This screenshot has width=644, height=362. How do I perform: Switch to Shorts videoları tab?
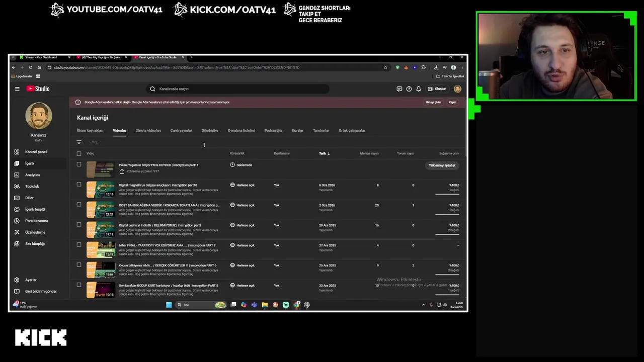coord(148,131)
